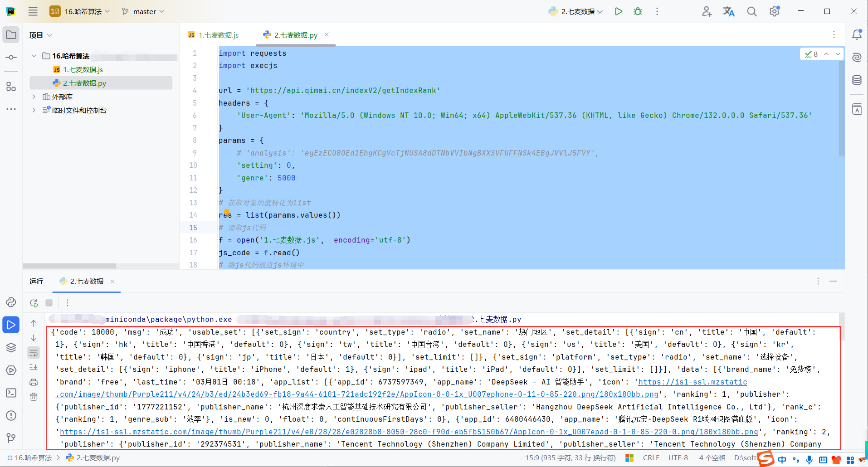The height and width of the screenshot is (467, 868).
Task: Open Python Console tool window
Action: pos(11,302)
